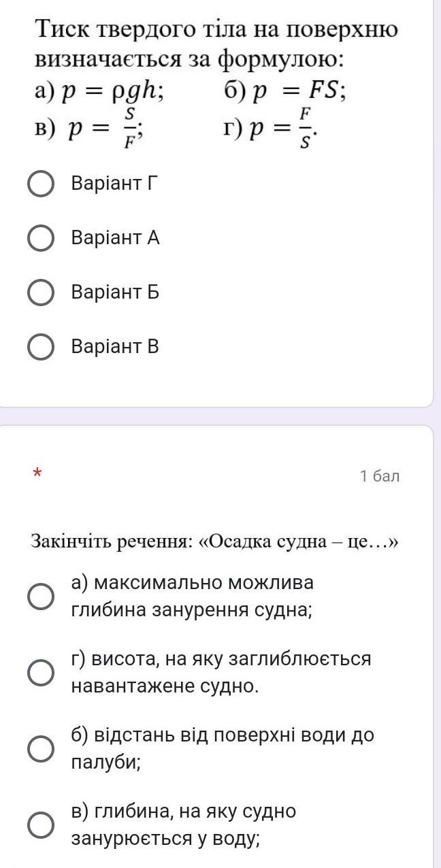Click answer text 'б) відстань від поверхні води'

[x=223, y=749]
